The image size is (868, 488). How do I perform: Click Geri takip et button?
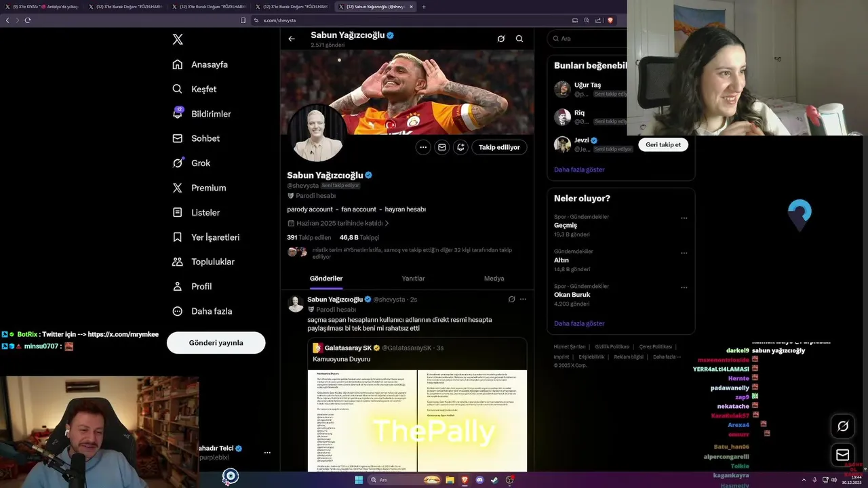(x=663, y=144)
